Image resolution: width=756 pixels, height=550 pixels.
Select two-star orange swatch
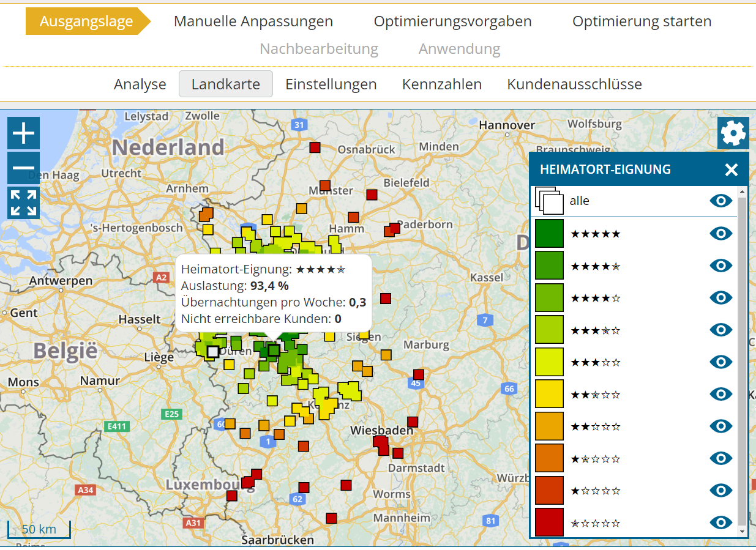point(549,426)
